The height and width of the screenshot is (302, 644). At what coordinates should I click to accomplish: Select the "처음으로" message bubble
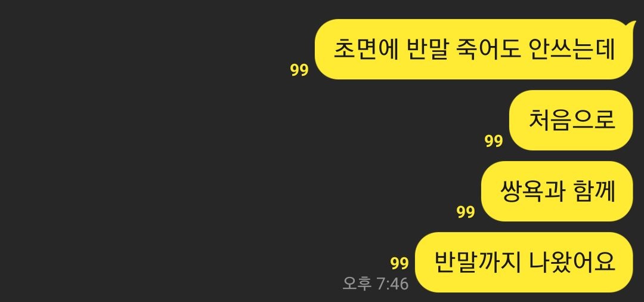[571, 121]
